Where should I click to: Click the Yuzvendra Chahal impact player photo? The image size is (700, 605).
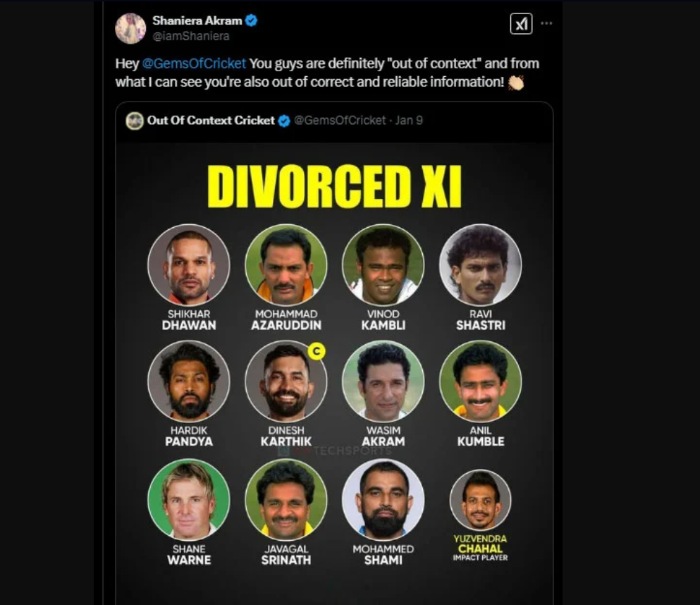pyautogui.click(x=480, y=500)
